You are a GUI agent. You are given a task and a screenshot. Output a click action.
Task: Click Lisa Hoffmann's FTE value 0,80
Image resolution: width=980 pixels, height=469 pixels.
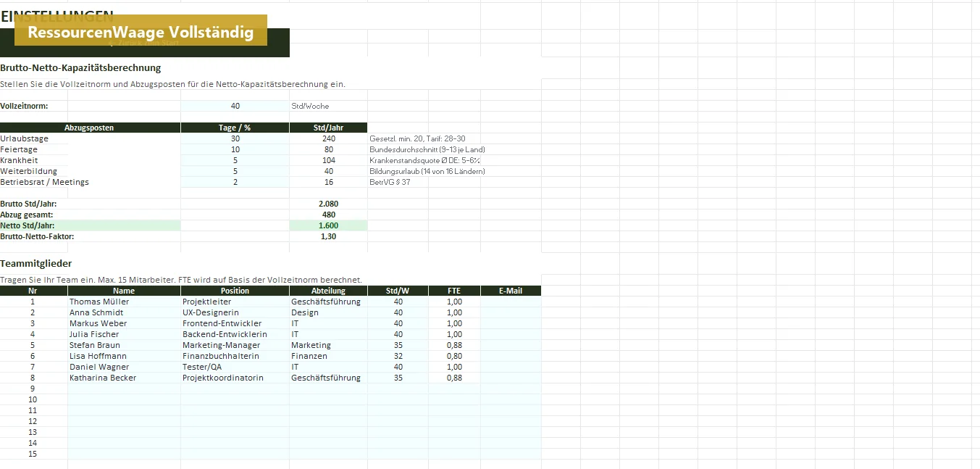(x=454, y=356)
